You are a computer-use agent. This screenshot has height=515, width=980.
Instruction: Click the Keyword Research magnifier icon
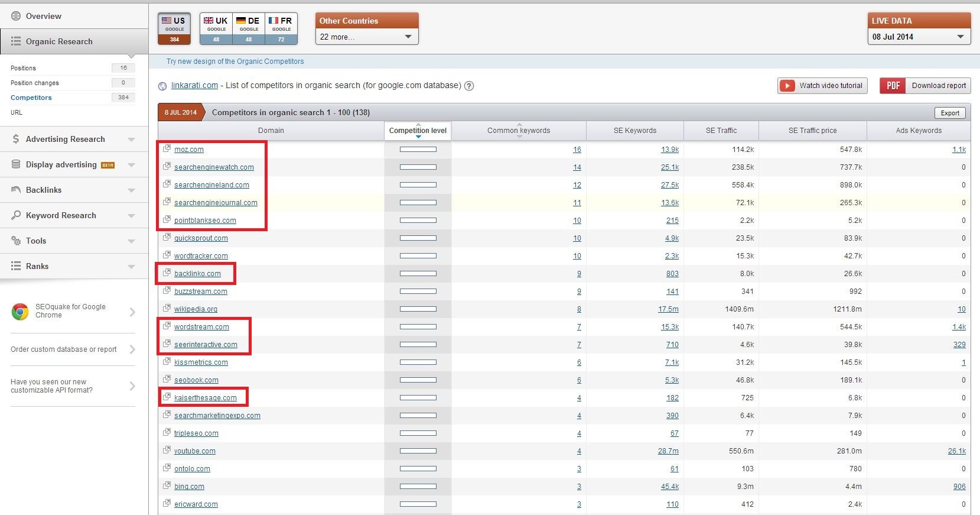[16, 215]
